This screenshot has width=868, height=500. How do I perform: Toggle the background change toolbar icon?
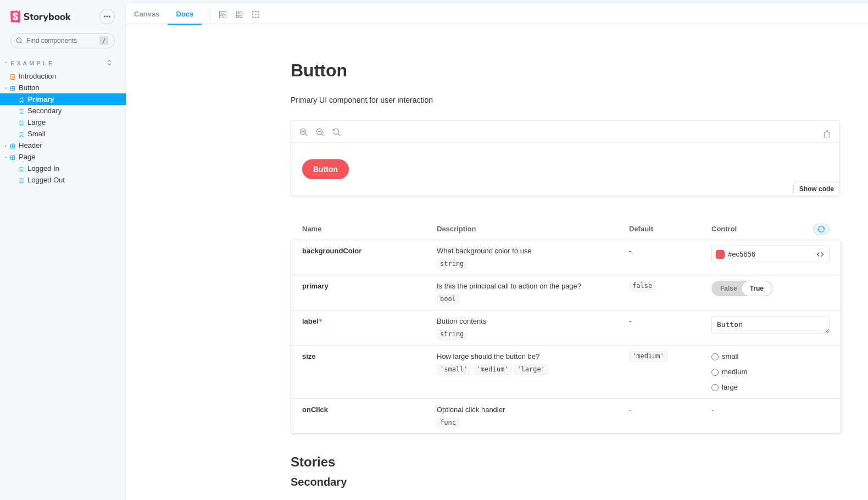coord(222,15)
